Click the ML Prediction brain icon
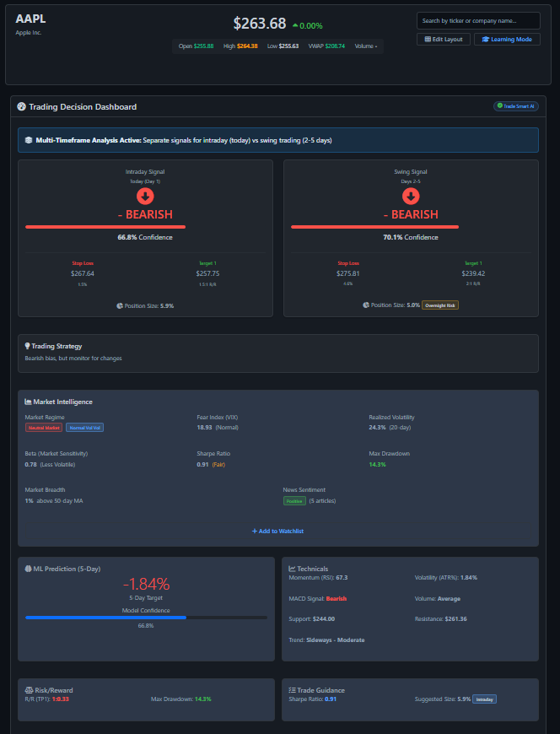This screenshot has height=734, width=560. pyautogui.click(x=28, y=569)
